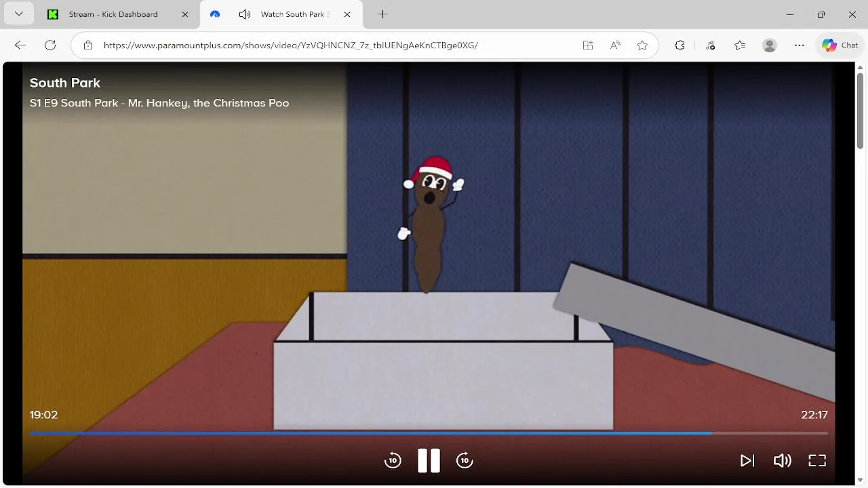Click the South Park show title
Image resolution: width=868 pixels, height=488 pixels.
[x=65, y=83]
